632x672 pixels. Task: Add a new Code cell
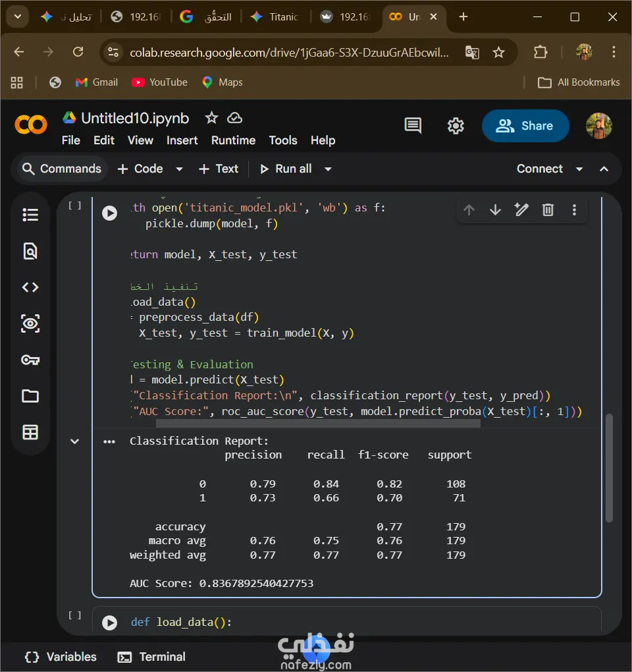pyautogui.click(x=140, y=169)
